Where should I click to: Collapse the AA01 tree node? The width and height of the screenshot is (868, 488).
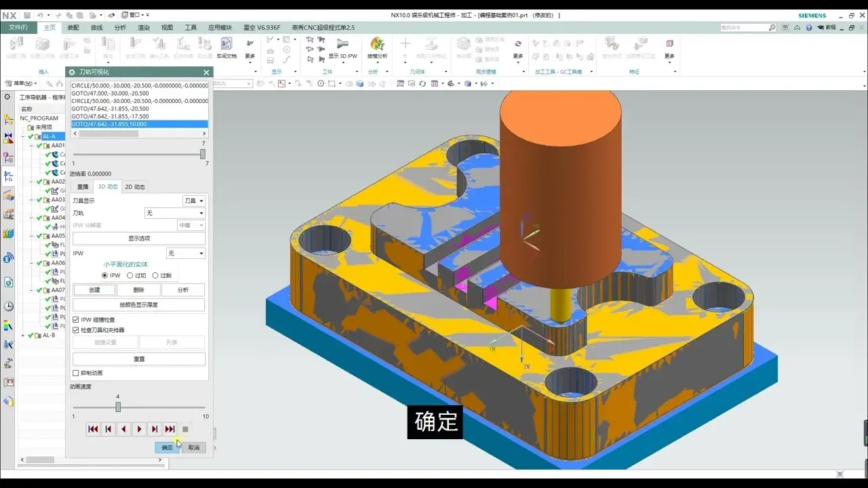point(32,146)
